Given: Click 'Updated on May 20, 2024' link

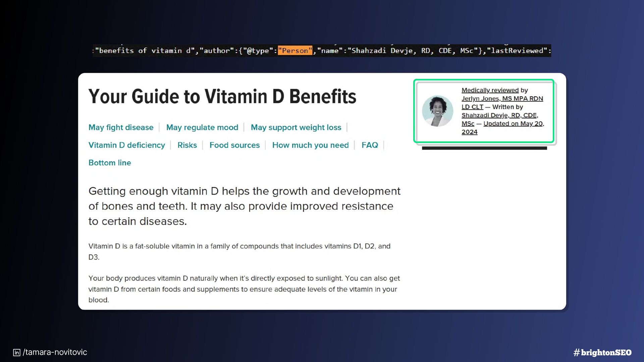Looking at the screenshot, I should [x=513, y=124].
